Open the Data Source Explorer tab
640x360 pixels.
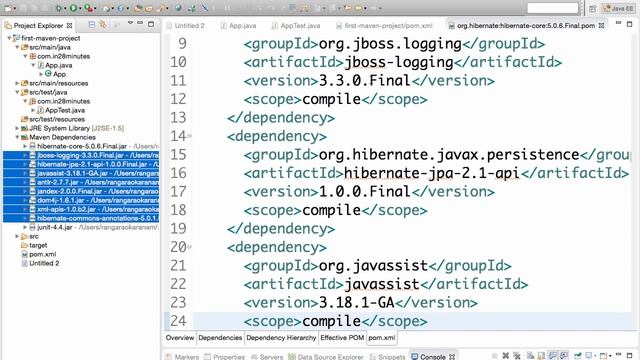[x=326, y=356]
